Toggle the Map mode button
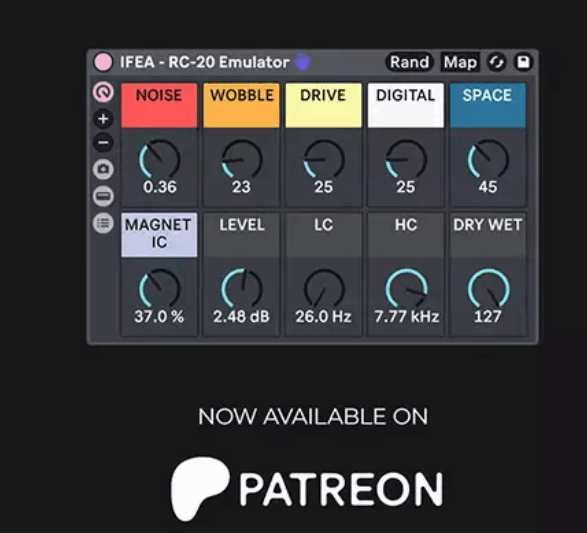This screenshot has height=533, width=587. (x=460, y=62)
